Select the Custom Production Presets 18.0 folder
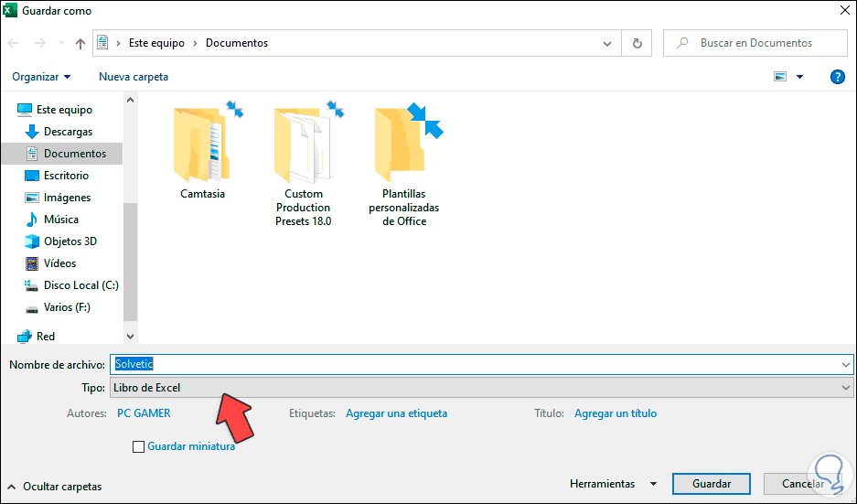The width and height of the screenshot is (857, 504). coord(304,162)
